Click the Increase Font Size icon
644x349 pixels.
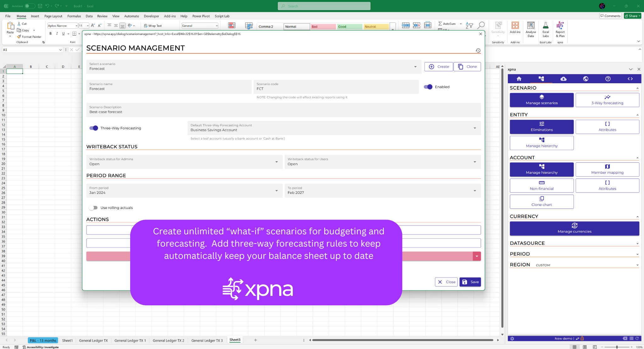pyautogui.click(x=93, y=25)
